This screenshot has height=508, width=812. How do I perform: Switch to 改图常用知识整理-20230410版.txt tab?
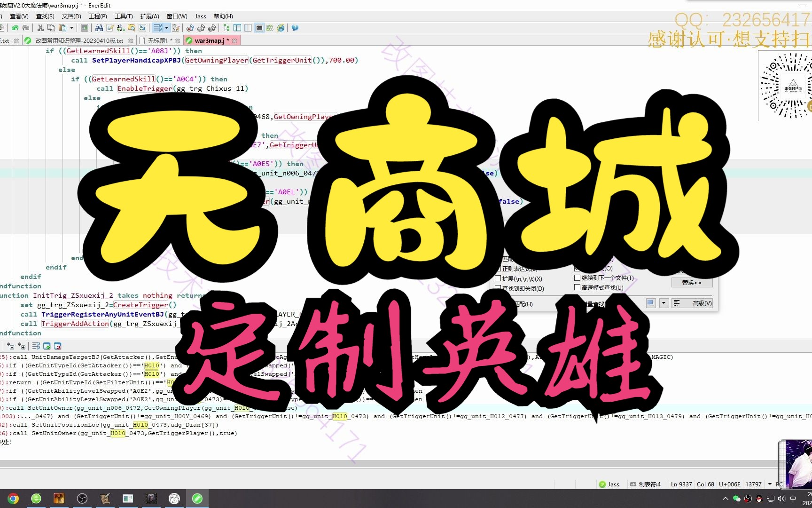pyautogui.click(x=79, y=41)
